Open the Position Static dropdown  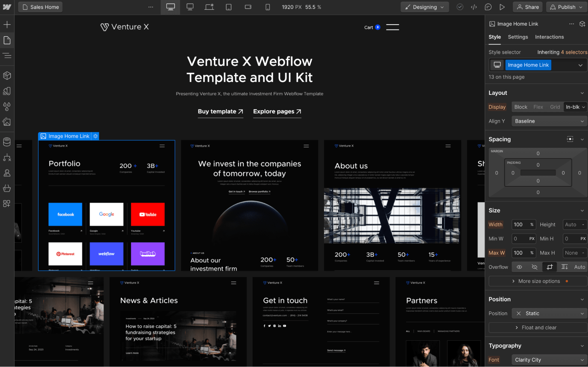pos(549,313)
